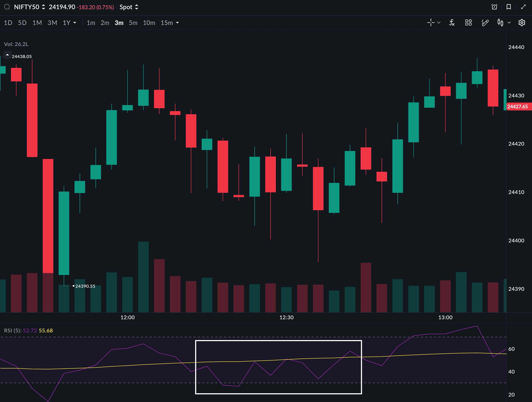
Task: Click the candlestick chart type icon
Action: point(500,23)
